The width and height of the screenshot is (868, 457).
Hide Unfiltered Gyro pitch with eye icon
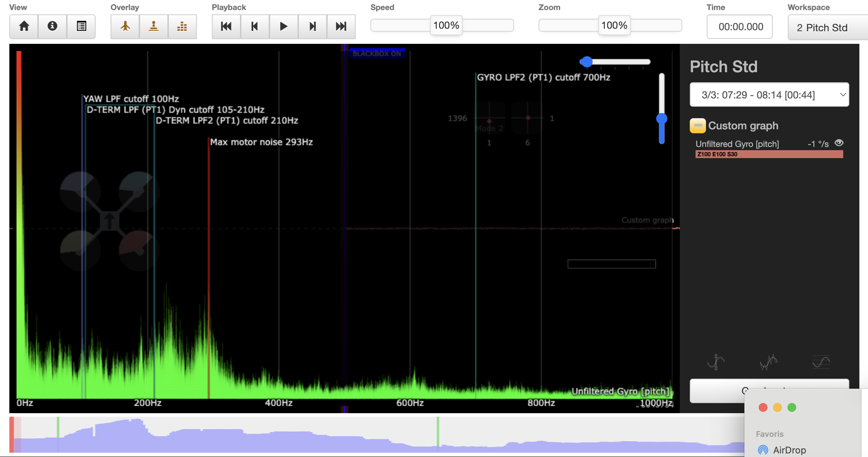click(x=839, y=143)
